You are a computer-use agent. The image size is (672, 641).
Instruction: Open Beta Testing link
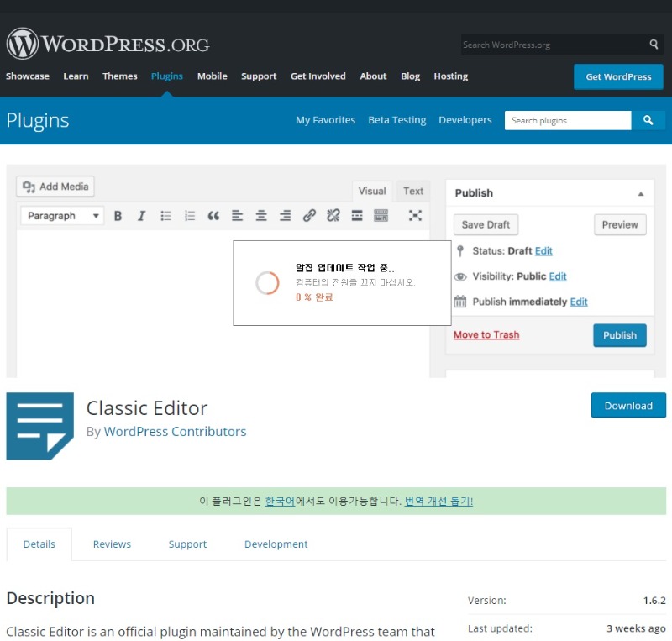[x=397, y=120]
